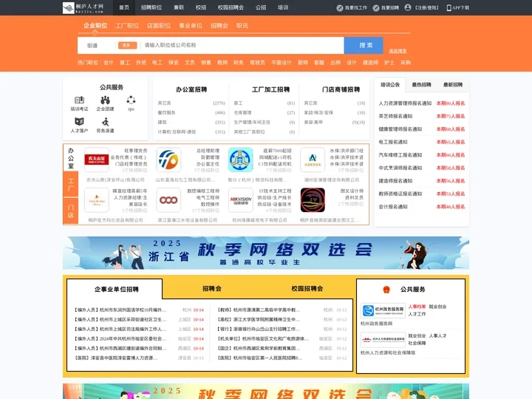Open the 农夫山泉 company logo

coord(97,160)
